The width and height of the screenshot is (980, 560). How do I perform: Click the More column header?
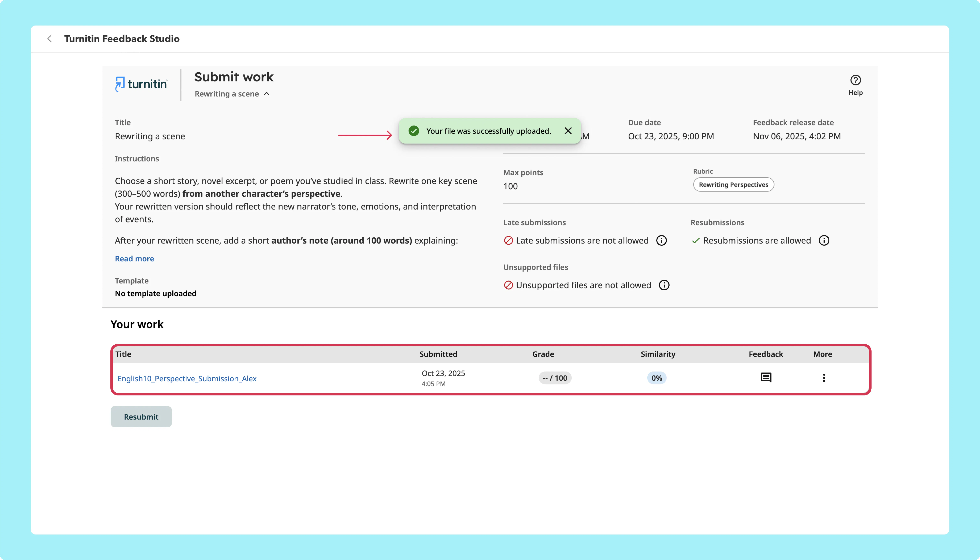pos(823,354)
